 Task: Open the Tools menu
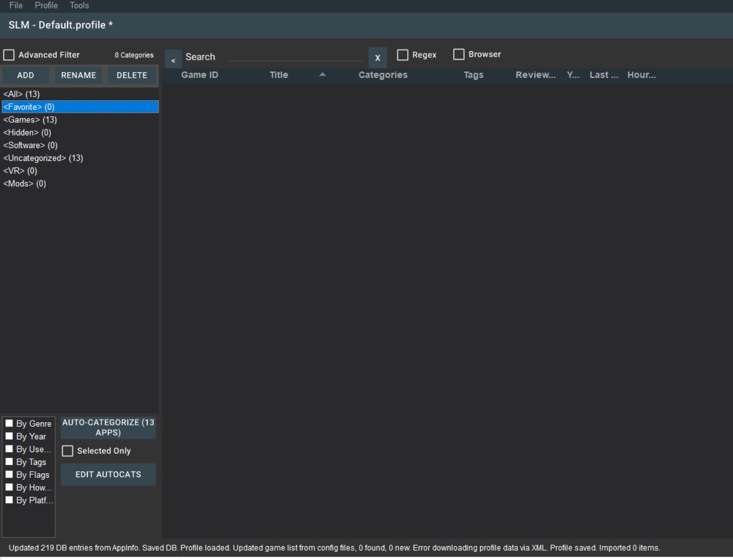[x=79, y=6]
